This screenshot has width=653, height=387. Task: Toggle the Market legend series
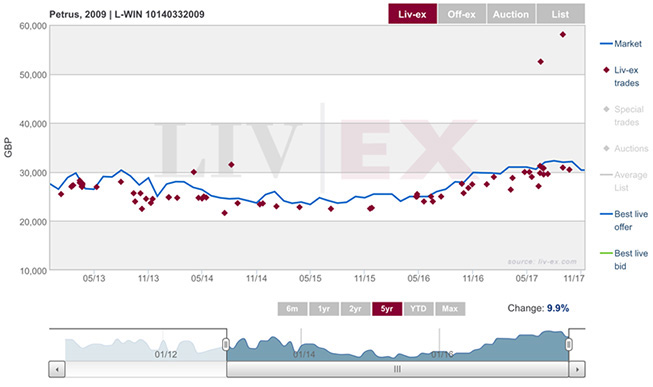621,44
